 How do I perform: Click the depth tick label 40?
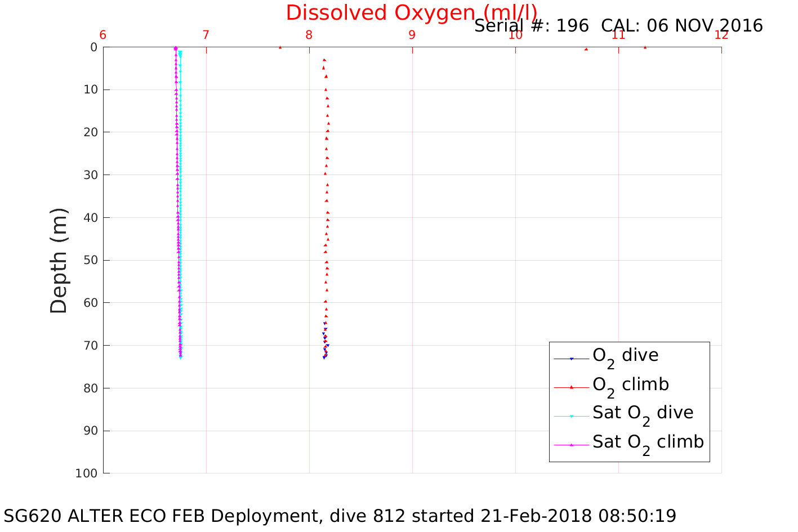[x=90, y=218]
